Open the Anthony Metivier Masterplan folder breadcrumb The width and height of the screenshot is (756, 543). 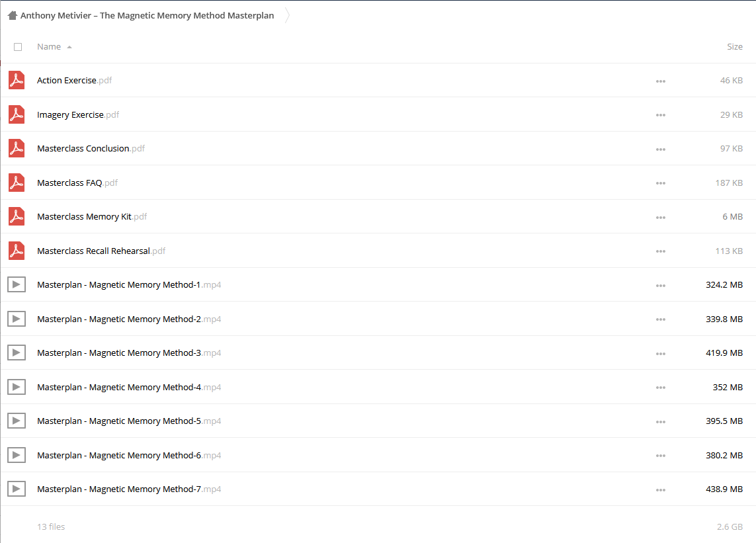(x=147, y=15)
